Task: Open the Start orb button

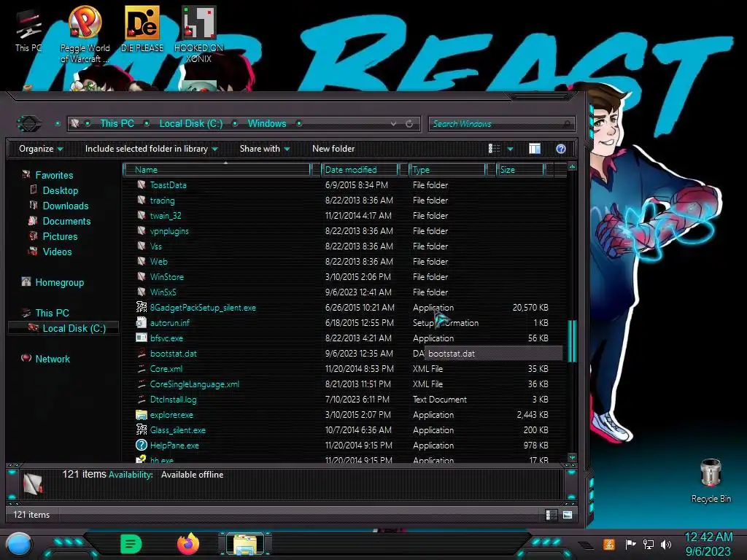Action: pos(18,545)
